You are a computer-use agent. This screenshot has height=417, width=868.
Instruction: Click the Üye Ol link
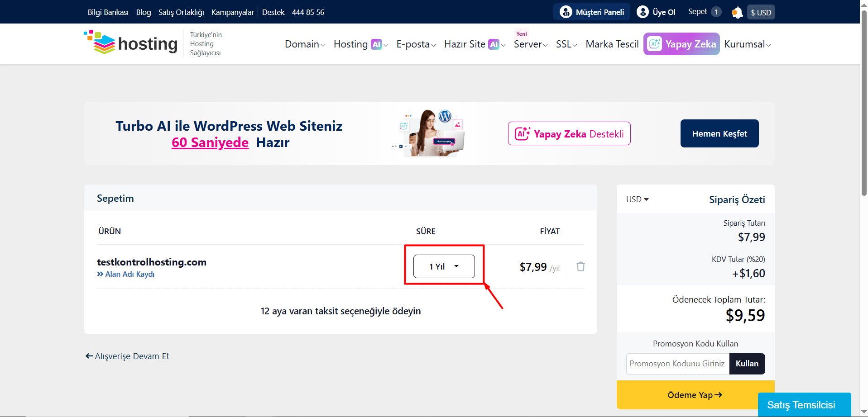point(656,12)
